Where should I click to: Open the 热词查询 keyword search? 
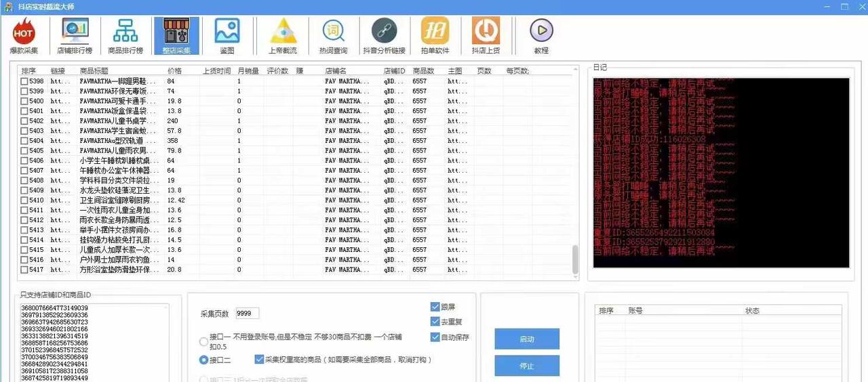tap(333, 36)
